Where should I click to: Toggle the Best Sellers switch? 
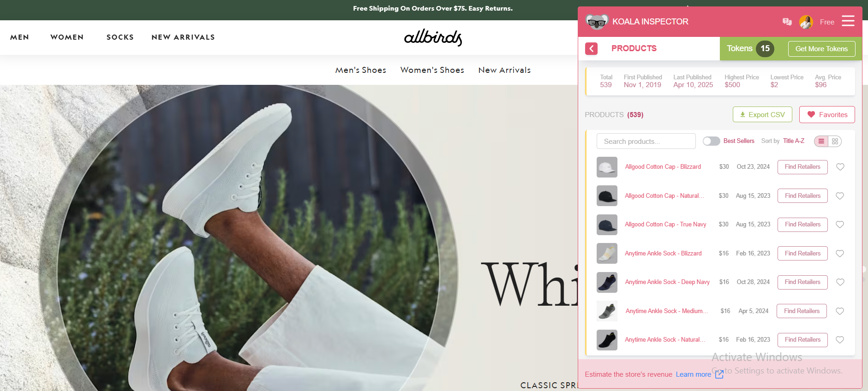[711, 141]
